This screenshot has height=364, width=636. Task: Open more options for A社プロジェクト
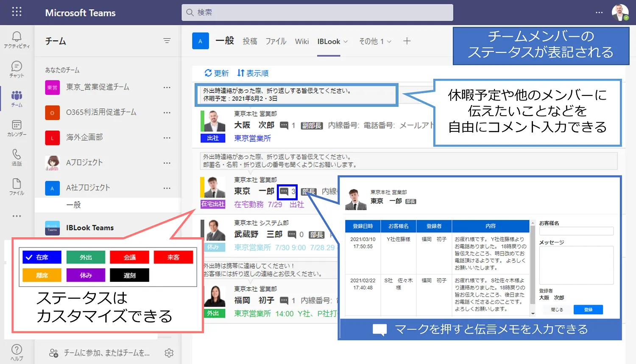167,188
